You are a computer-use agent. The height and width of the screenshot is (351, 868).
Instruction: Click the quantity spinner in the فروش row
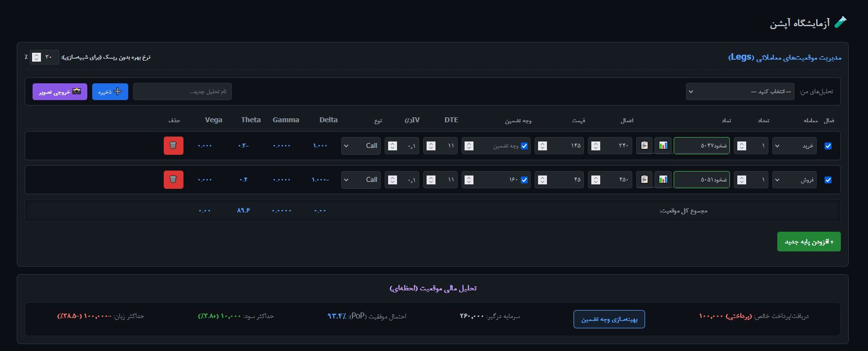coord(742,180)
